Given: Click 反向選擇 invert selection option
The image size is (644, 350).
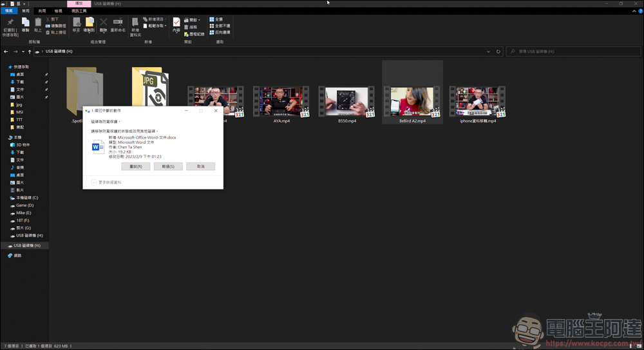Looking at the screenshot, I should coord(219,32).
